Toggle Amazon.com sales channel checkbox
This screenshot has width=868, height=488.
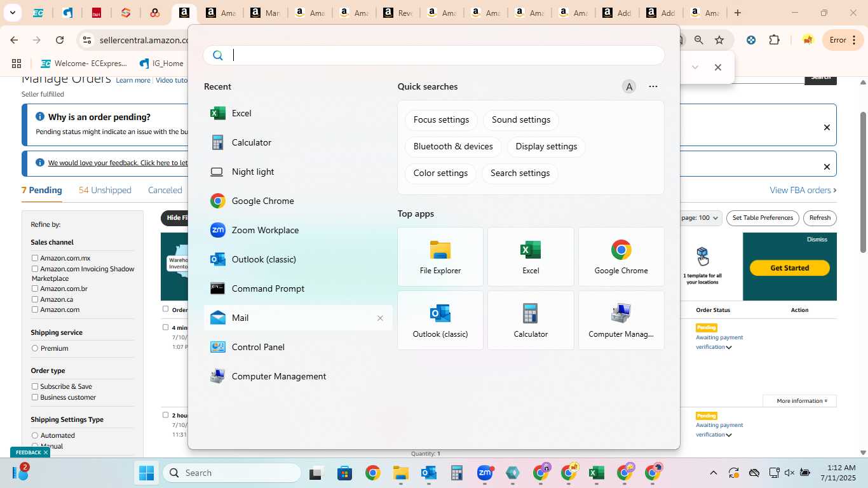[x=35, y=309]
